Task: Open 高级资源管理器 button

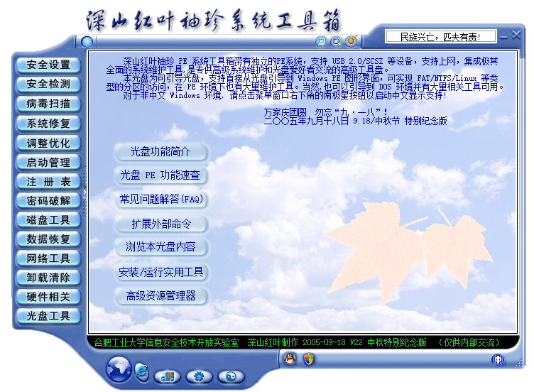Action: 160,295
